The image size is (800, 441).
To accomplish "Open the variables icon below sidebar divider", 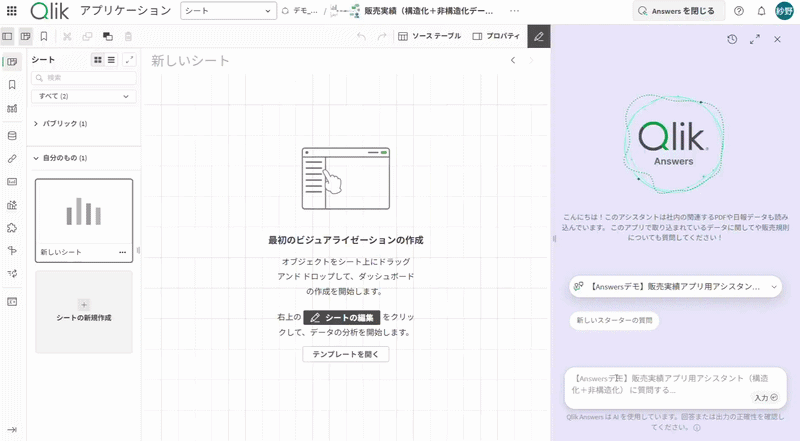I will (x=12, y=302).
